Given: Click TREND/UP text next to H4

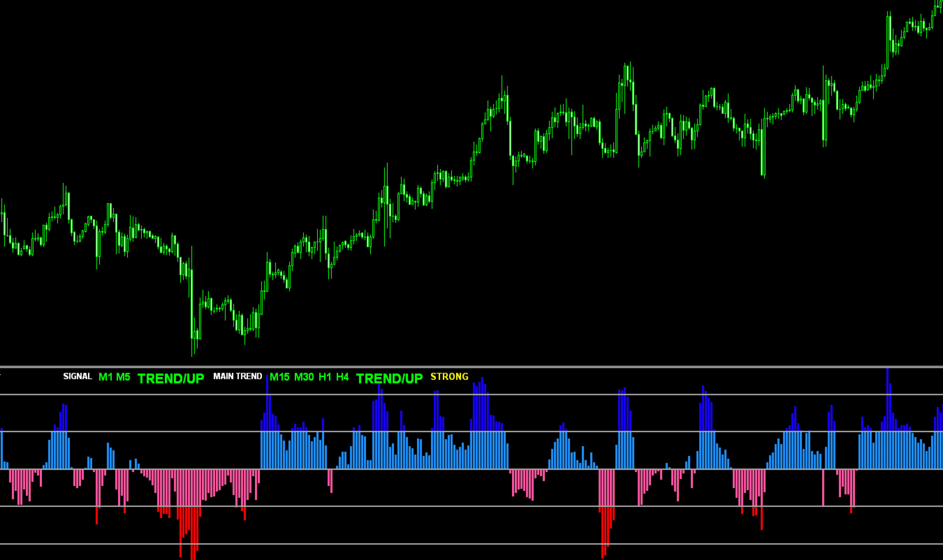Looking at the screenshot, I should [x=389, y=378].
